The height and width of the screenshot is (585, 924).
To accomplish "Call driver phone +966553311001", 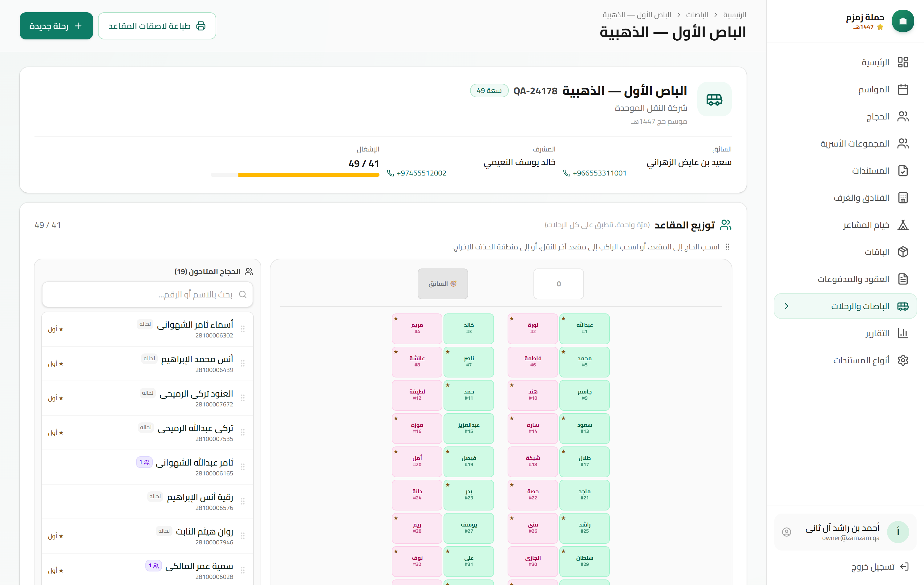I will pos(594,173).
